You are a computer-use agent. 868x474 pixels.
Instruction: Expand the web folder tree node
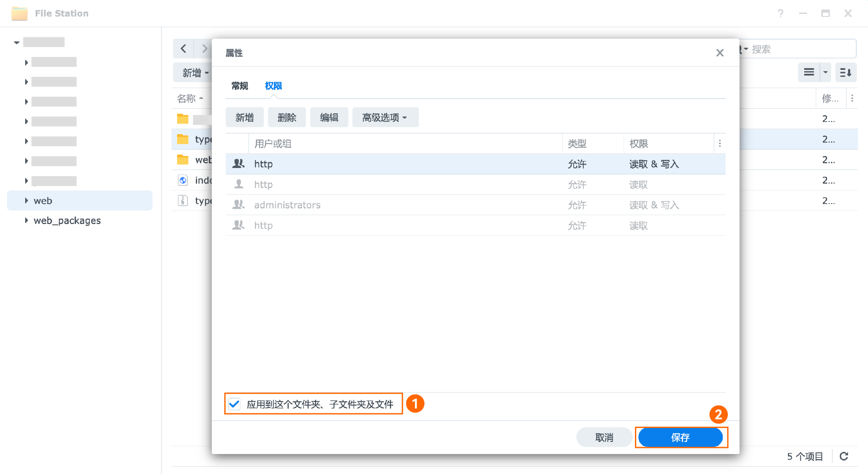tap(26, 201)
